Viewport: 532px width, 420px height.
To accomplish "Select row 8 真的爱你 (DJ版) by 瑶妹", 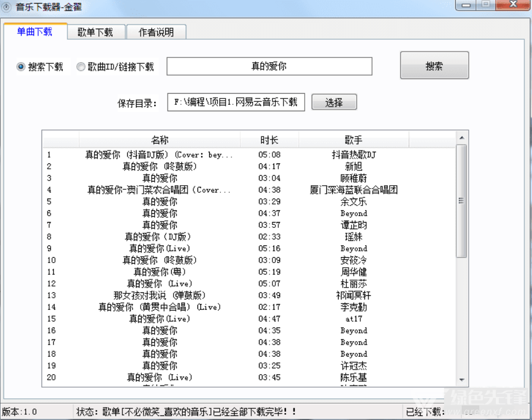I will click(x=250, y=237).
